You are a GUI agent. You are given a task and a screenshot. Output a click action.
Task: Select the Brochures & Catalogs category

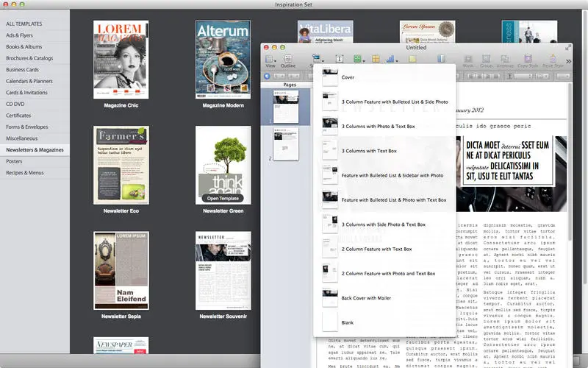click(29, 58)
